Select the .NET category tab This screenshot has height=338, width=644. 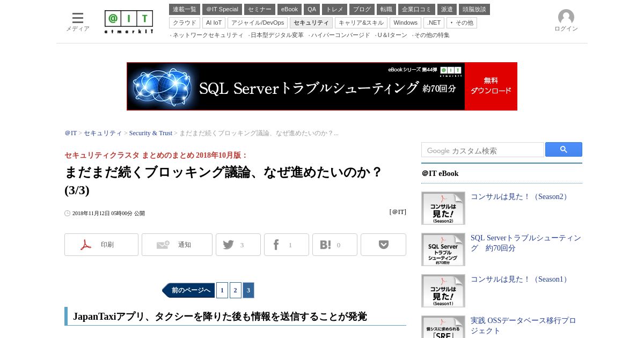tap(434, 23)
